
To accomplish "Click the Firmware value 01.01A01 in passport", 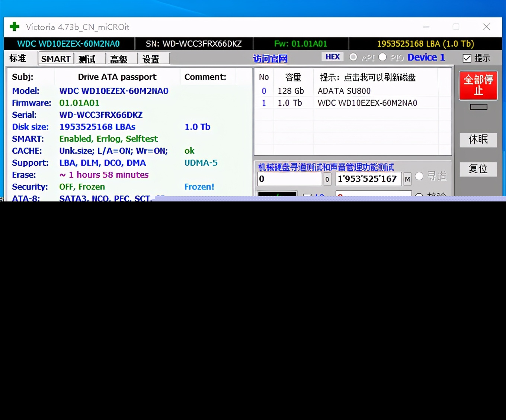I will point(79,103).
